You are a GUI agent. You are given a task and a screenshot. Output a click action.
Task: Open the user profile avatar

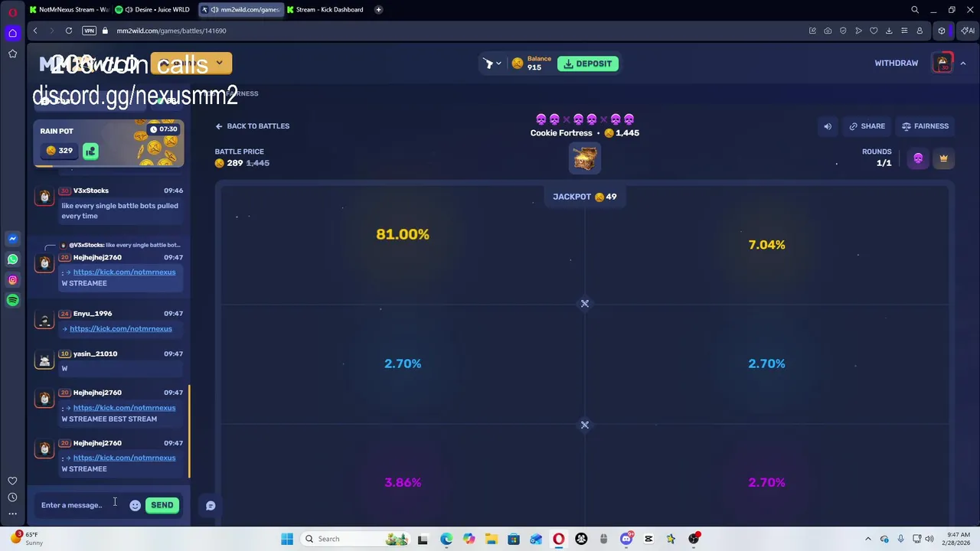point(942,63)
